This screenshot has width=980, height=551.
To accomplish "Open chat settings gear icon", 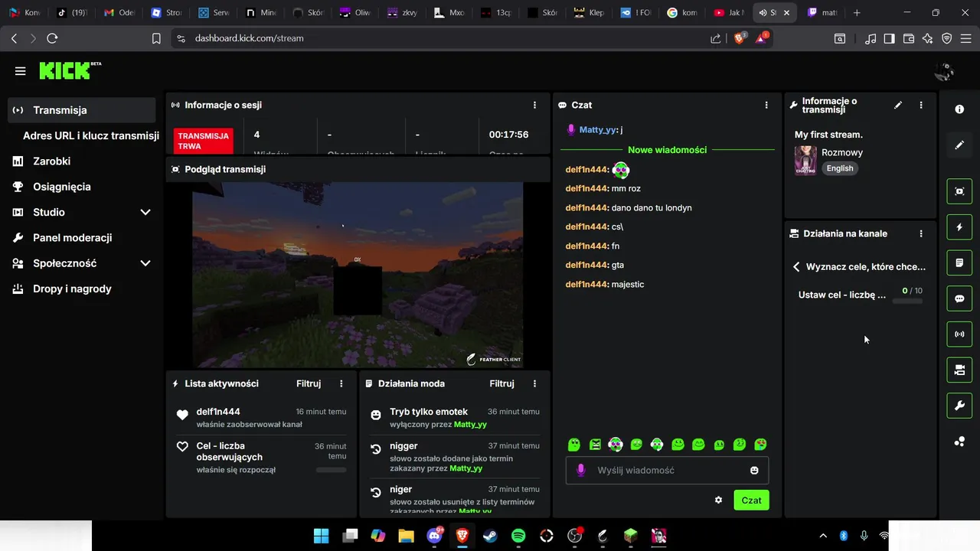I will pyautogui.click(x=718, y=500).
